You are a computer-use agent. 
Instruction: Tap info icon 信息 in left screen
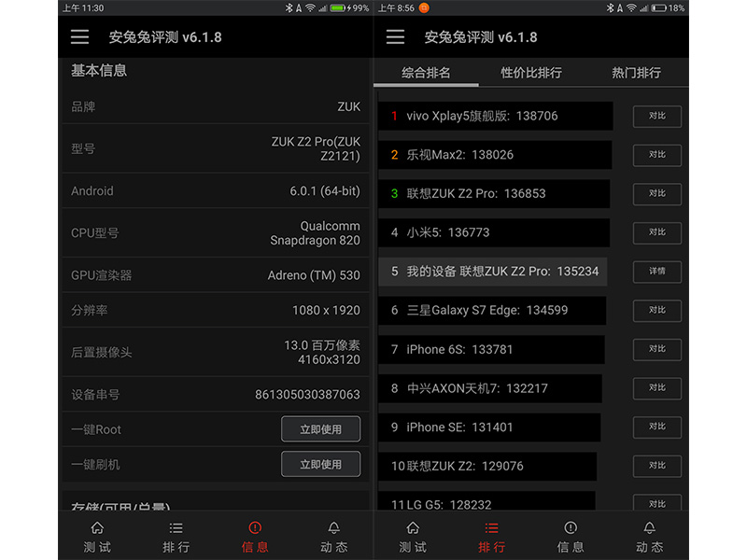point(255,538)
